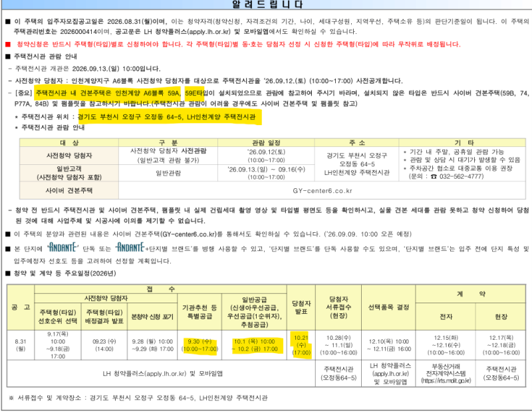Screen dimensions: 532x413
Task: Click the '전자' contract sub-header
Action: tap(446, 317)
